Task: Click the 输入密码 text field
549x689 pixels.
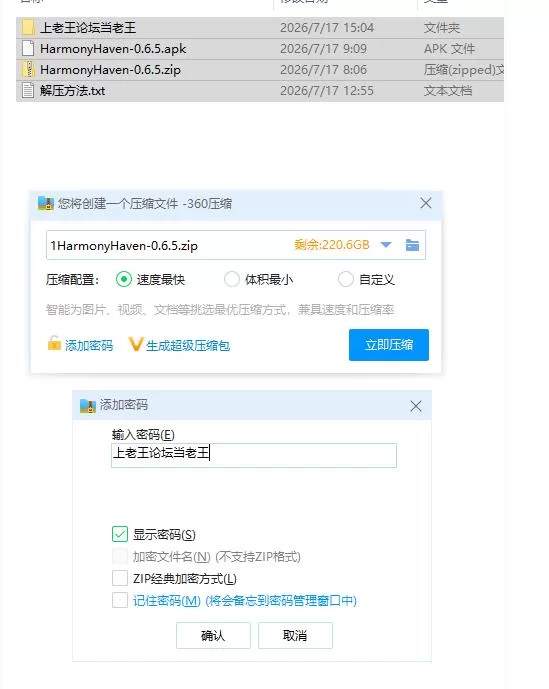Action: (x=254, y=455)
